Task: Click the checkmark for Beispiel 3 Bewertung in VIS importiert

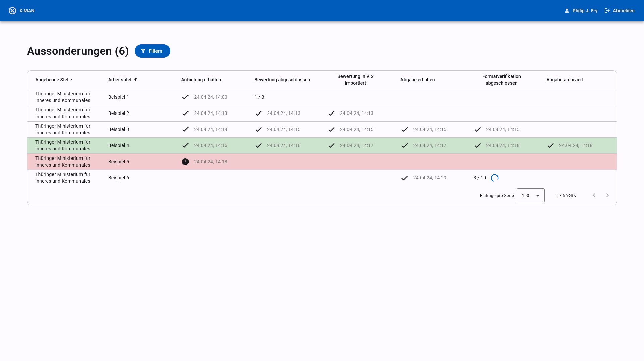Action: pyautogui.click(x=331, y=129)
